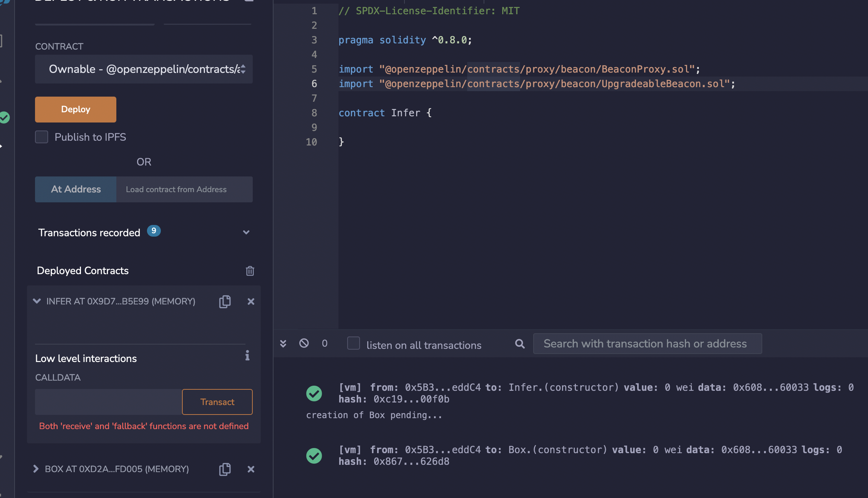Check listen on all transactions
The height and width of the screenshot is (498, 868).
click(x=353, y=343)
